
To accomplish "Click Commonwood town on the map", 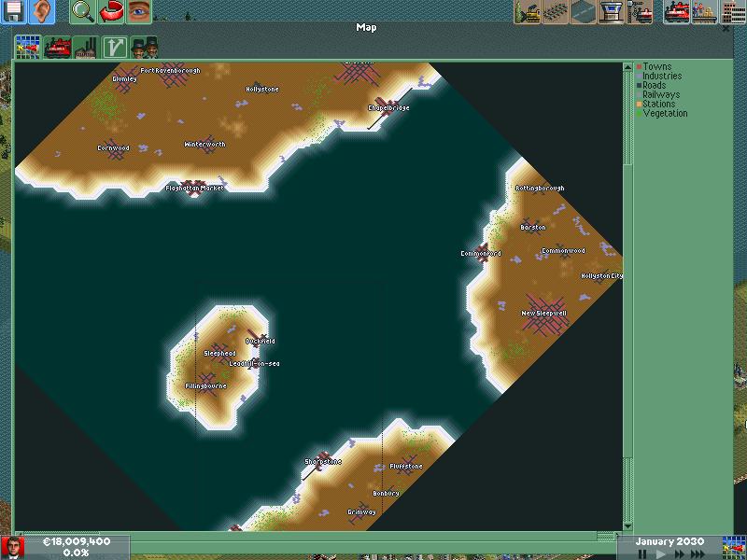I will (x=563, y=250).
